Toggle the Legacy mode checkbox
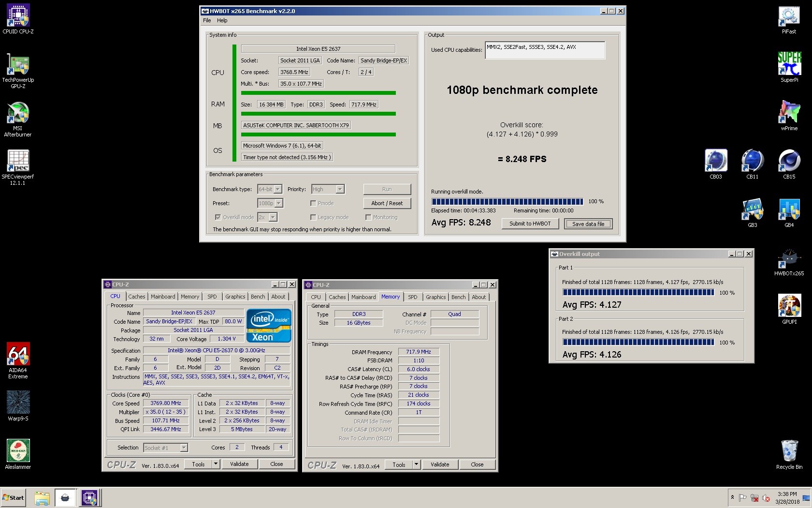 coord(313,217)
